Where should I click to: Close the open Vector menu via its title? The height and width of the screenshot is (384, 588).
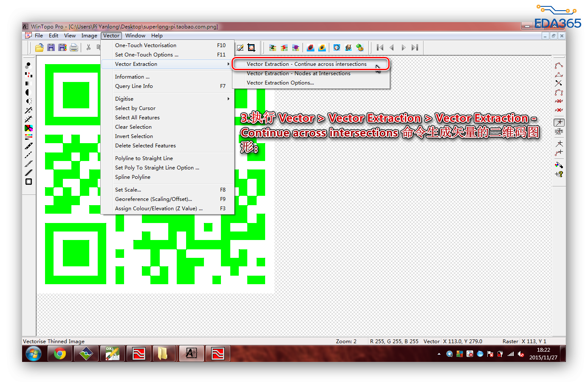click(111, 36)
